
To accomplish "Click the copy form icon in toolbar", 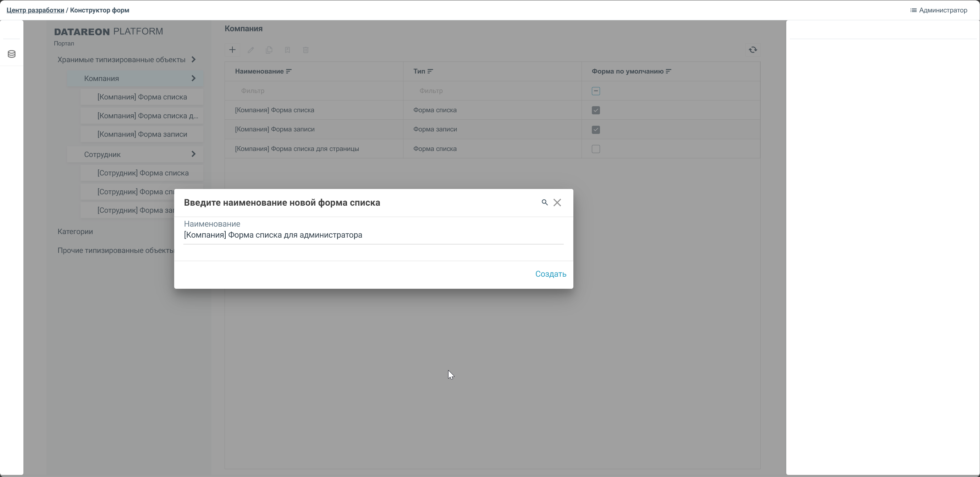I will pos(269,50).
